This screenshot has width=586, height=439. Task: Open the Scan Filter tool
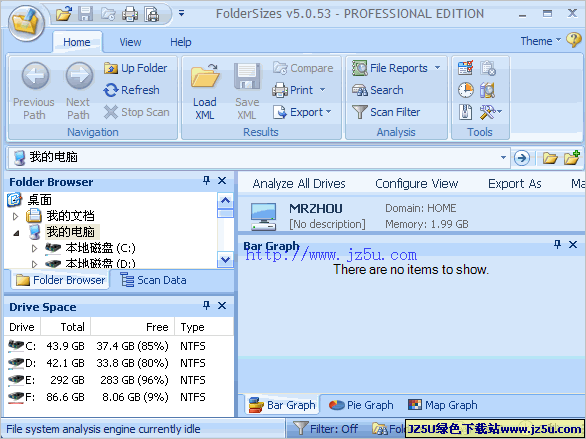[x=386, y=112]
